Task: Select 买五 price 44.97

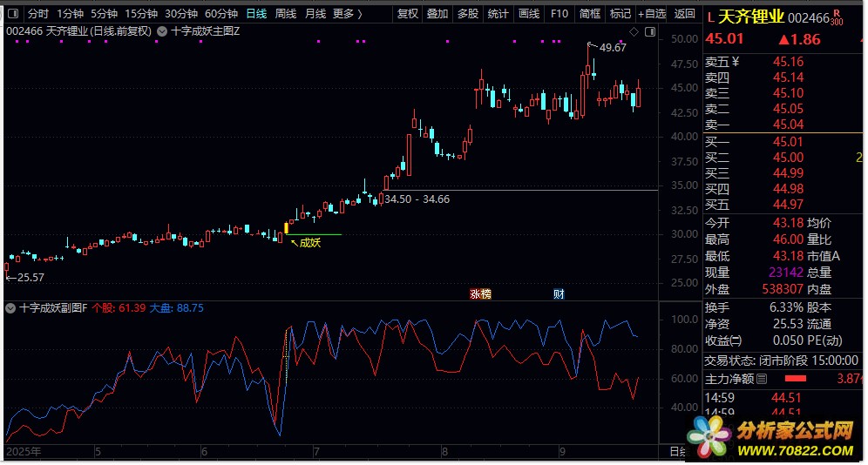Action: click(788, 205)
